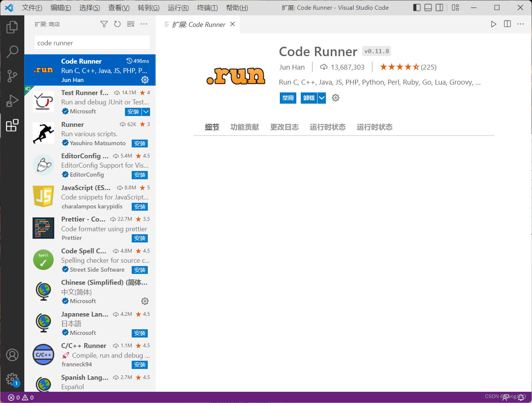Open manage gear for Chinese (Simplified) pack
532x403 pixels.
[x=145, y=301]
